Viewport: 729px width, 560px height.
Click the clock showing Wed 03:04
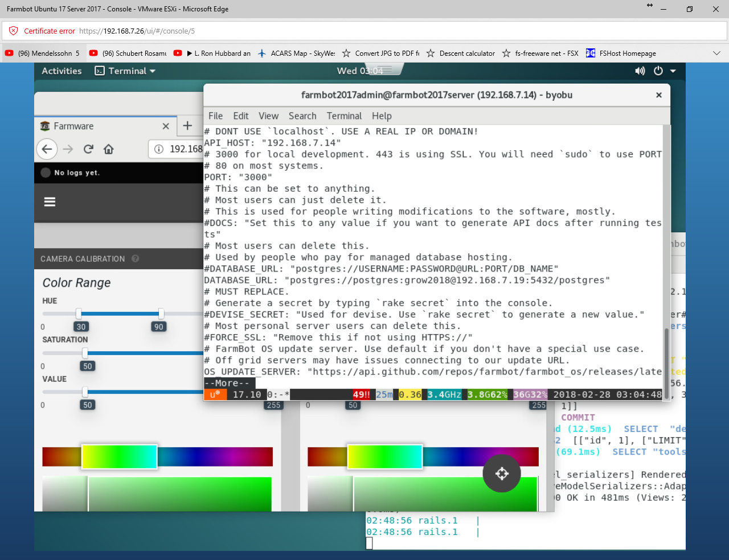[x=360, y=71]
